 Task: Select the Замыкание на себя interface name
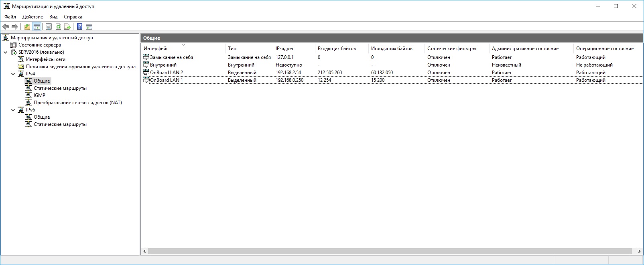171,57
